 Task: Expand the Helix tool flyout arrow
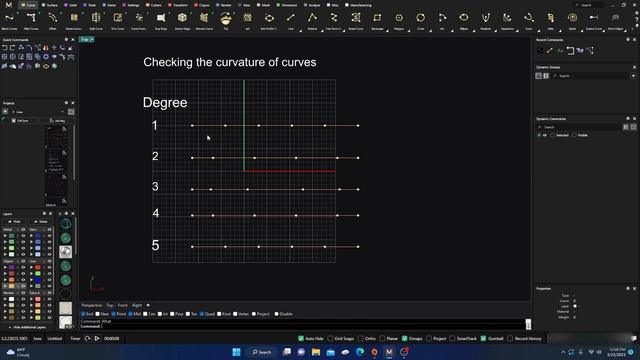(561, 30)
